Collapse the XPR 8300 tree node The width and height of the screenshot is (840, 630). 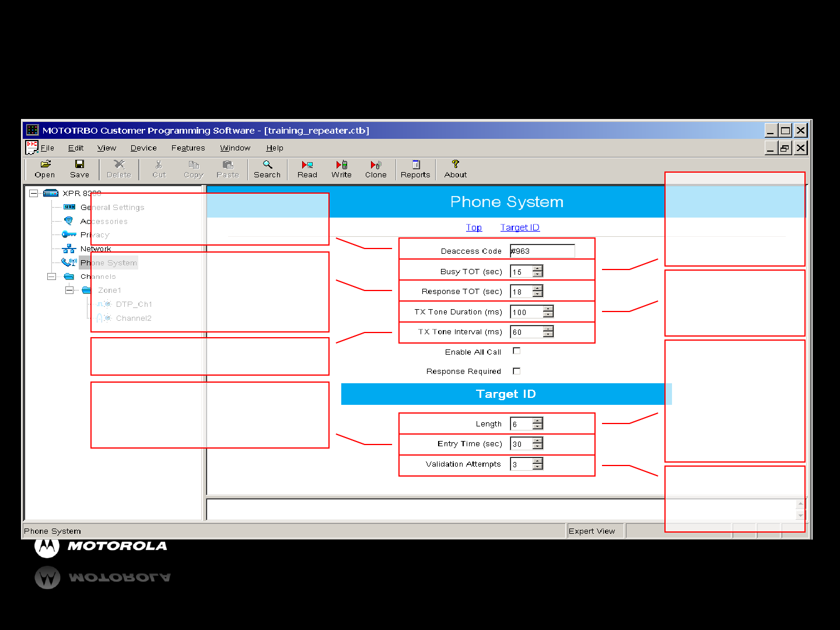tap(33, 193)
